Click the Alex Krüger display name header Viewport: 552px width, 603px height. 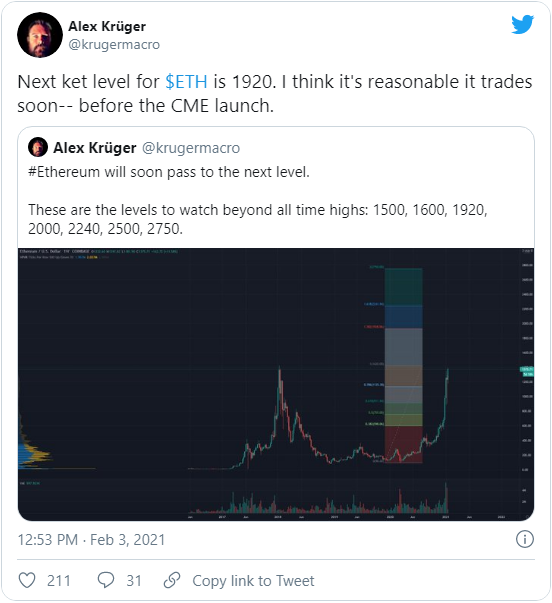point(107,27)
